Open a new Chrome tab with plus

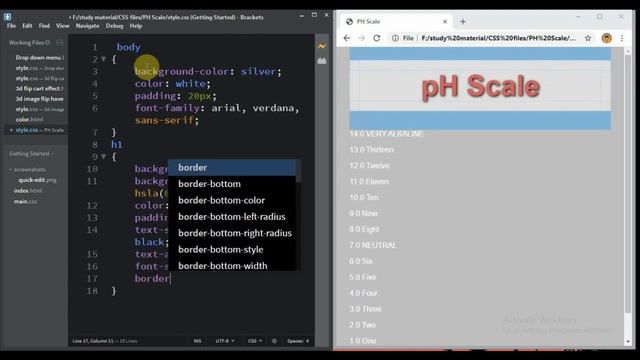(463, 22)
